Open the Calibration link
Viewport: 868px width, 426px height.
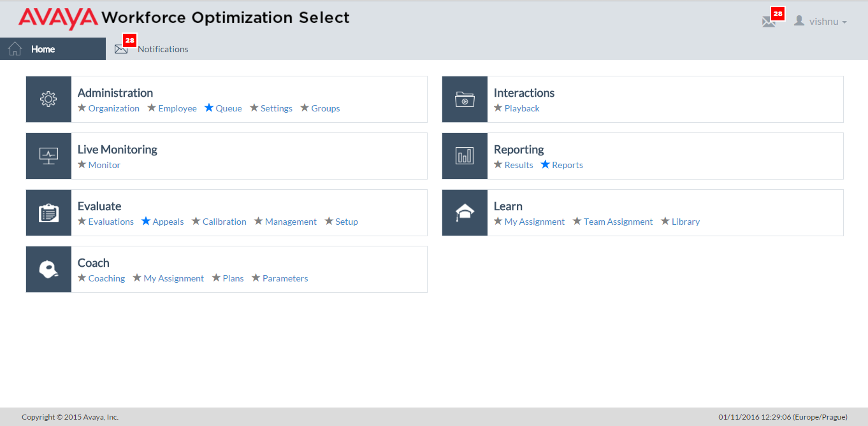(224, 222)
